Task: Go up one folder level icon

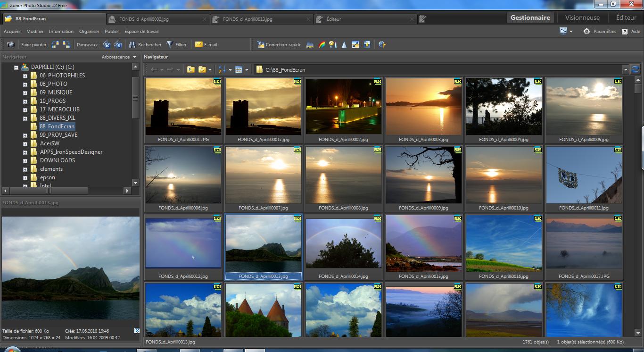Action: click(190, 69)
